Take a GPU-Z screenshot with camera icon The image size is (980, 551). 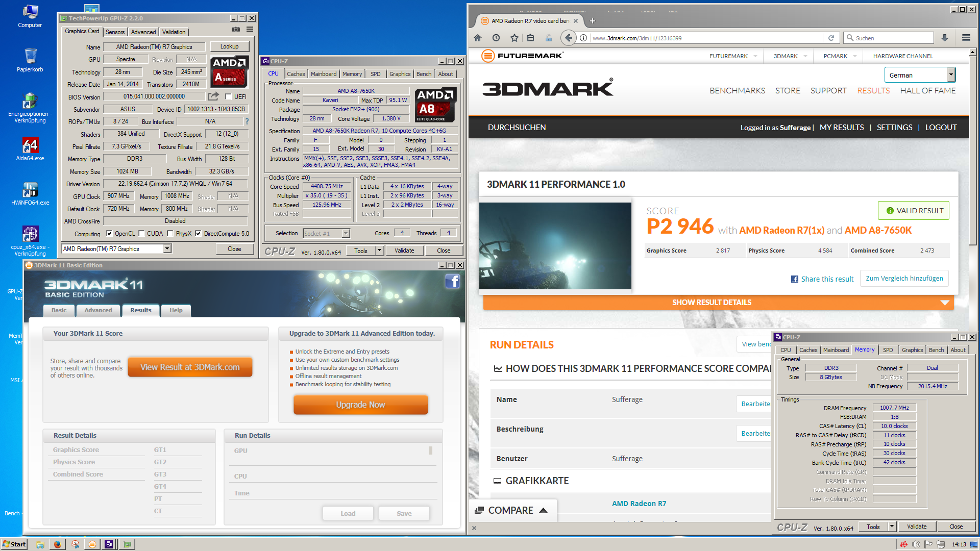tap(236, 30)
